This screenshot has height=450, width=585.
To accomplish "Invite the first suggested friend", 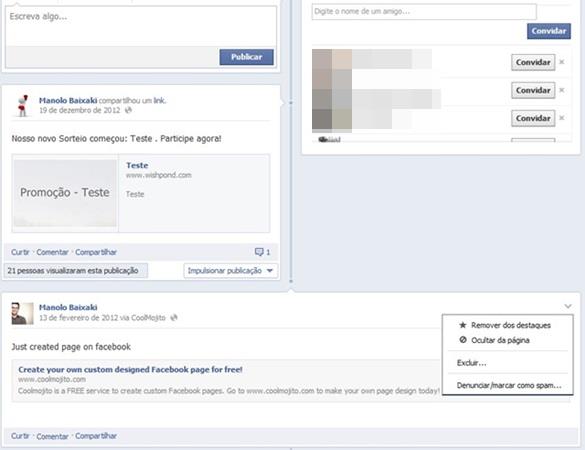I will (533, 62).
